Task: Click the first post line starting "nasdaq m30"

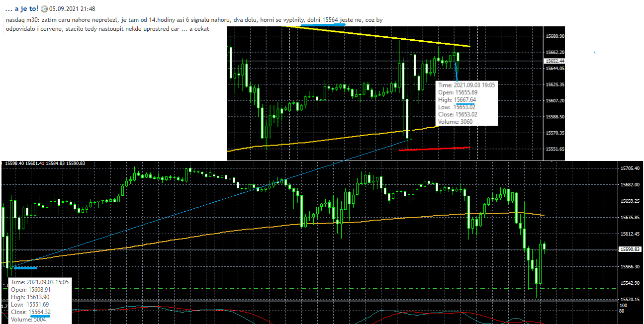Action: click(x=194, y=20)
